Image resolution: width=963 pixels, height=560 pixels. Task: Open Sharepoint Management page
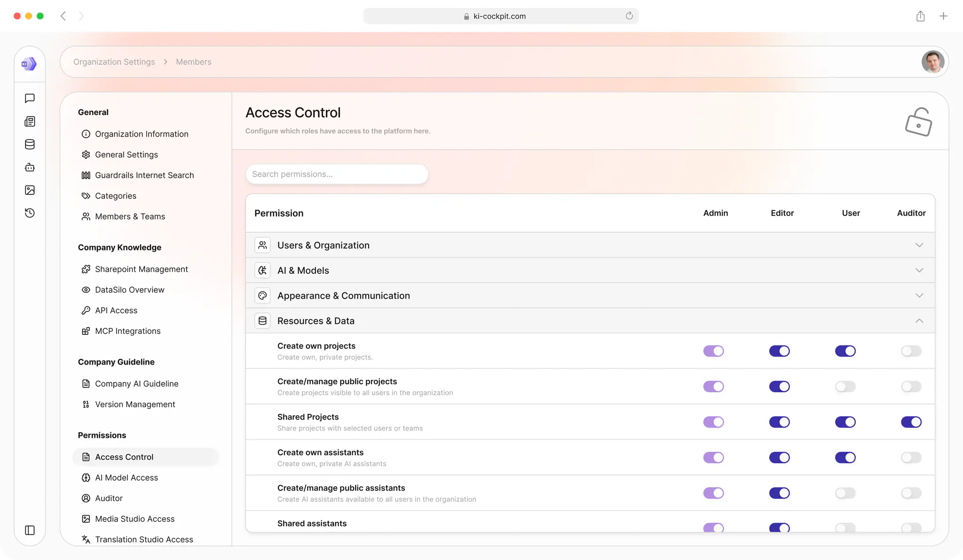(x=135, y=269)
